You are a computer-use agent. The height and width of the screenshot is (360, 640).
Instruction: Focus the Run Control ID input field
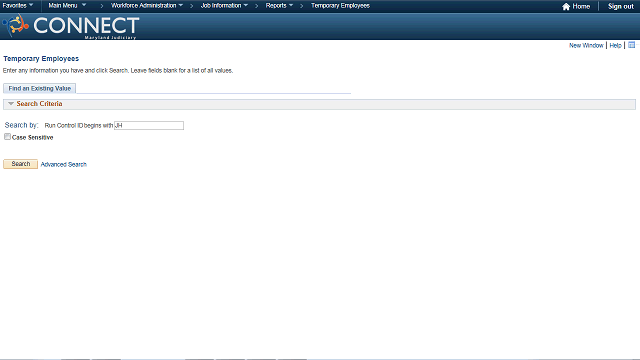coord(149,125)
